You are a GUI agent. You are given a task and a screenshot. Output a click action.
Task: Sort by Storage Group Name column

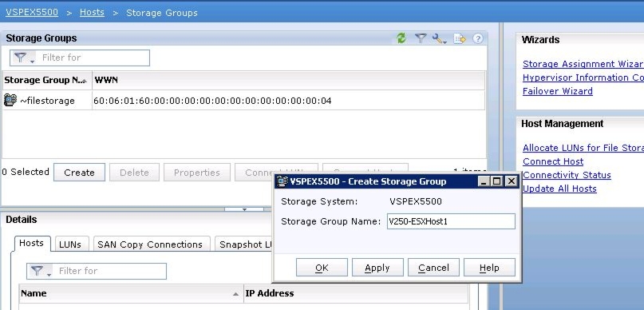click(47, 80)
